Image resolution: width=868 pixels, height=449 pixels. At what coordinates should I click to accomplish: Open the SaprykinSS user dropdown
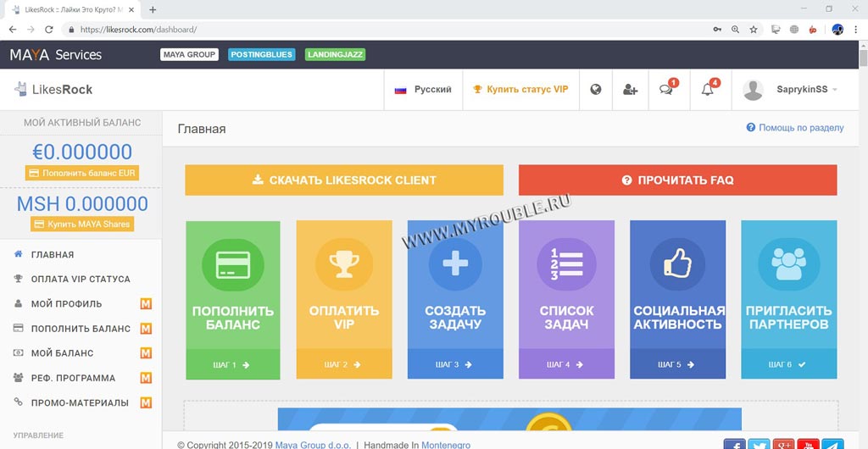pos(790,90)
